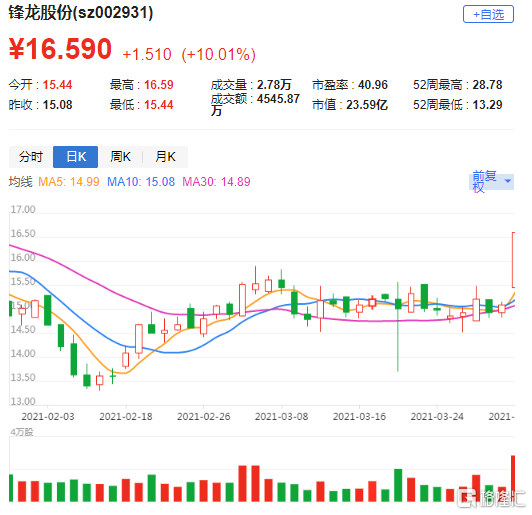Select the 日K chart tab

[76, 157]
